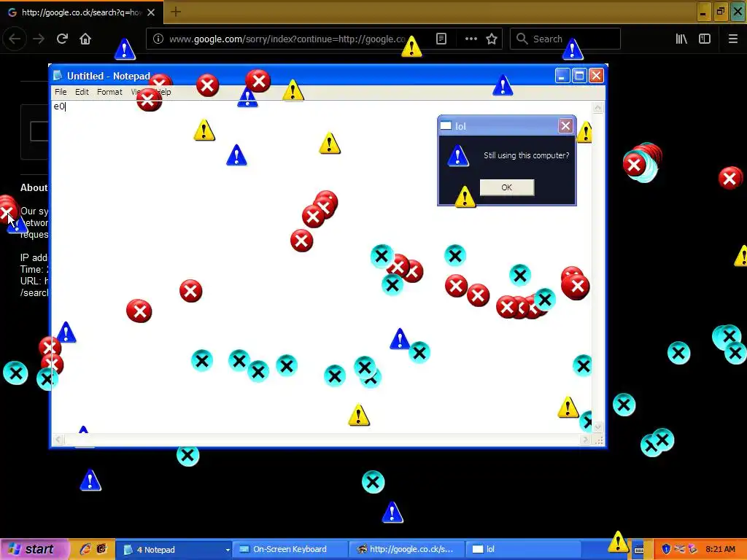Switch to On-Screen Keyboard taskbar button

289,550
